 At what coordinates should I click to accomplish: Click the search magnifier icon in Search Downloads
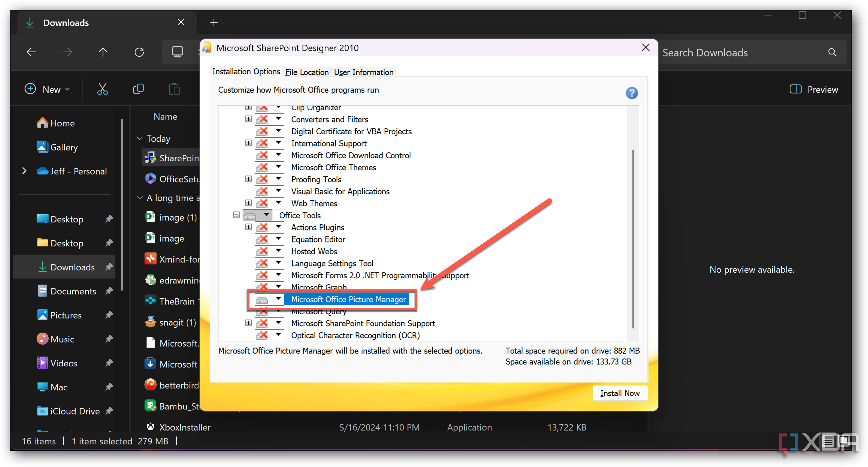point(832,52)
